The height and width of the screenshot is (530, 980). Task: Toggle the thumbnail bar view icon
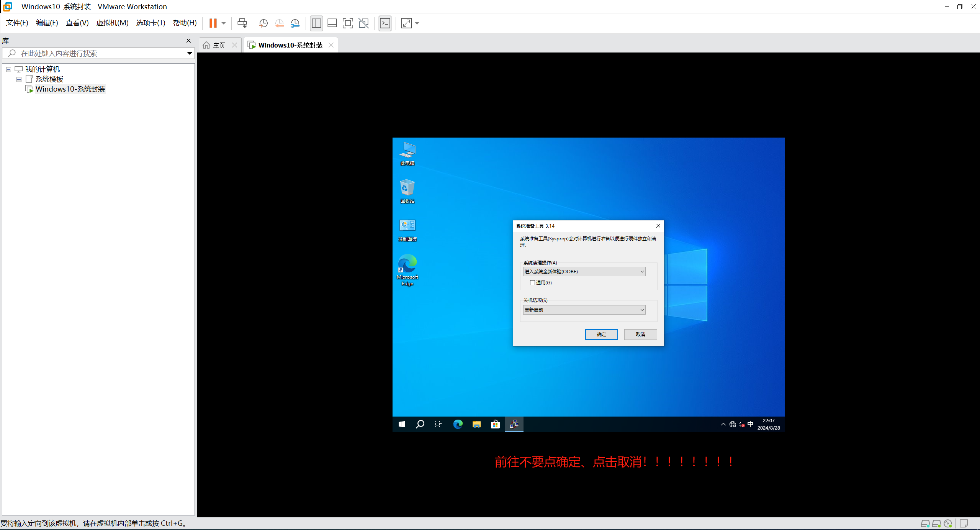tap(332, 23)
